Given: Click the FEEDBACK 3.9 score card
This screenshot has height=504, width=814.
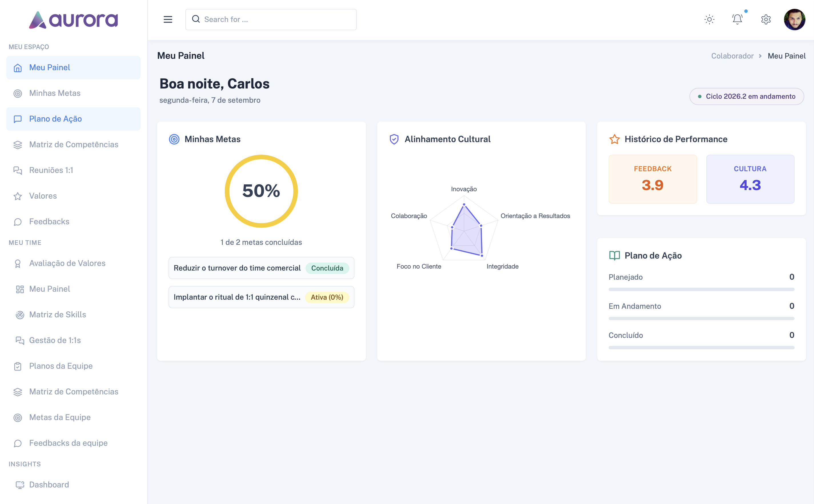Looking at the screenshot, I should pyautogui.click(x=652, y=179).
